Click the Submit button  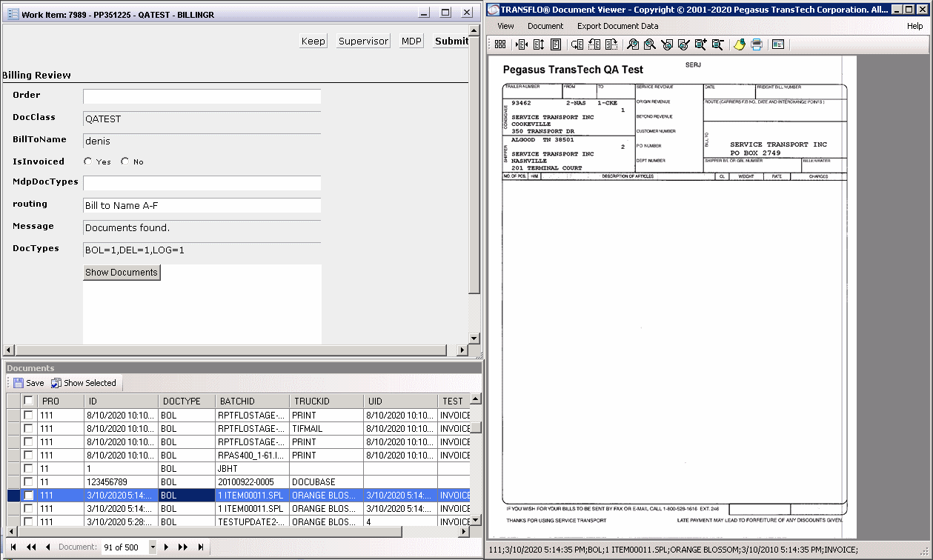451,41
